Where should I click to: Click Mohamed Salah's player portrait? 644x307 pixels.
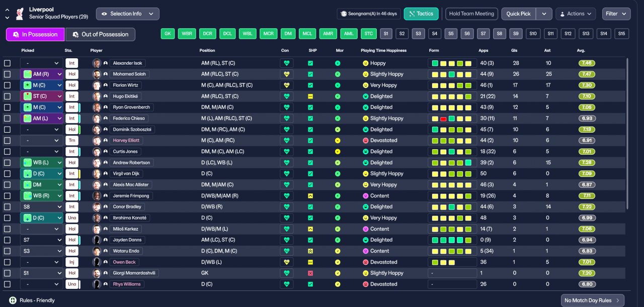point(97,74)
